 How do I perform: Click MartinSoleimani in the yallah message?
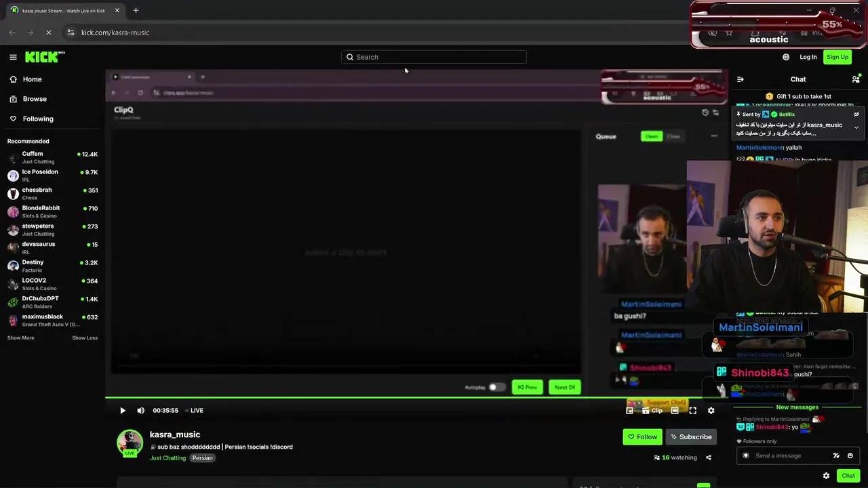point(759,148)
